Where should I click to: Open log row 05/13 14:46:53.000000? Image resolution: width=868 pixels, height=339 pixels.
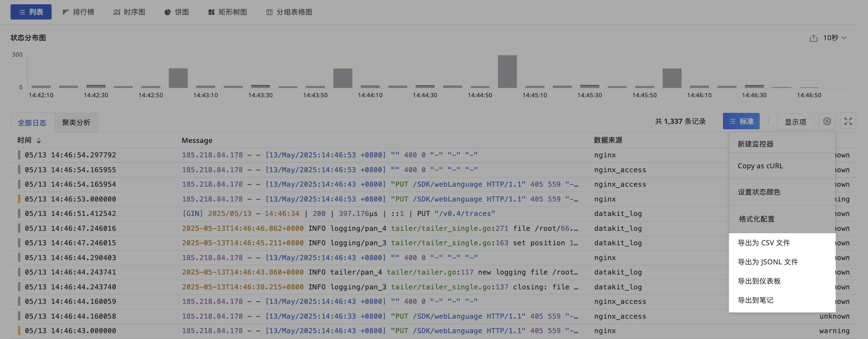(433, 199)
